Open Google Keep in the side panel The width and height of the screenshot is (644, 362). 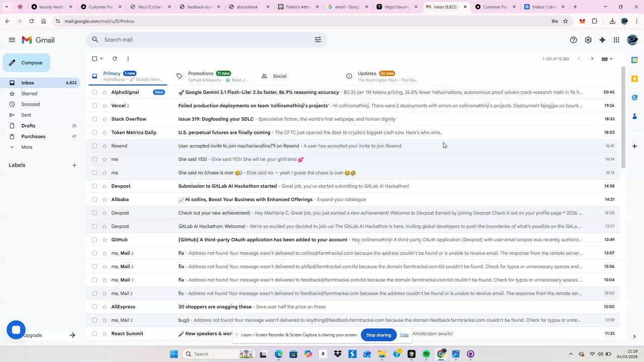(x=634, y=78)
